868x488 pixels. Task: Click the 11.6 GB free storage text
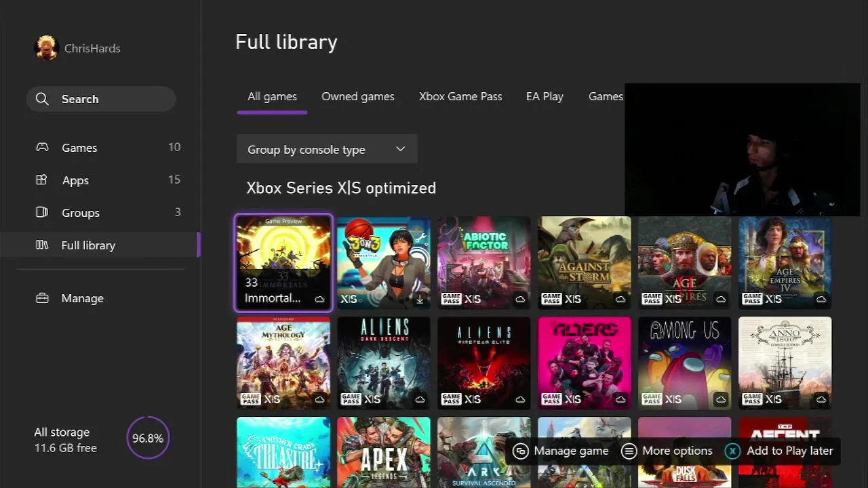(66, 448)
